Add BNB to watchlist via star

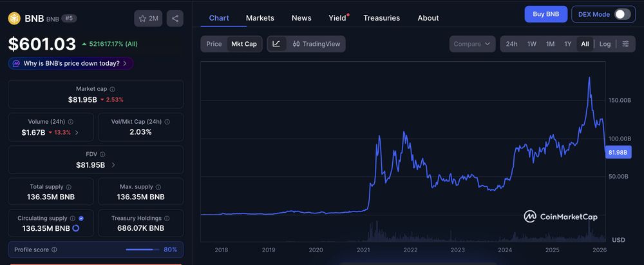148,19
